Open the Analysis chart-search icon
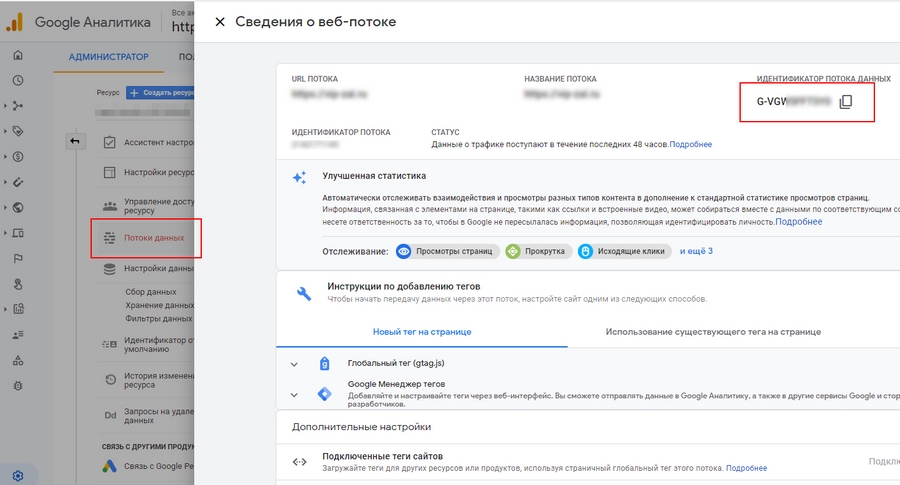This screenshot has height=485, width=900. click(18, 309)
